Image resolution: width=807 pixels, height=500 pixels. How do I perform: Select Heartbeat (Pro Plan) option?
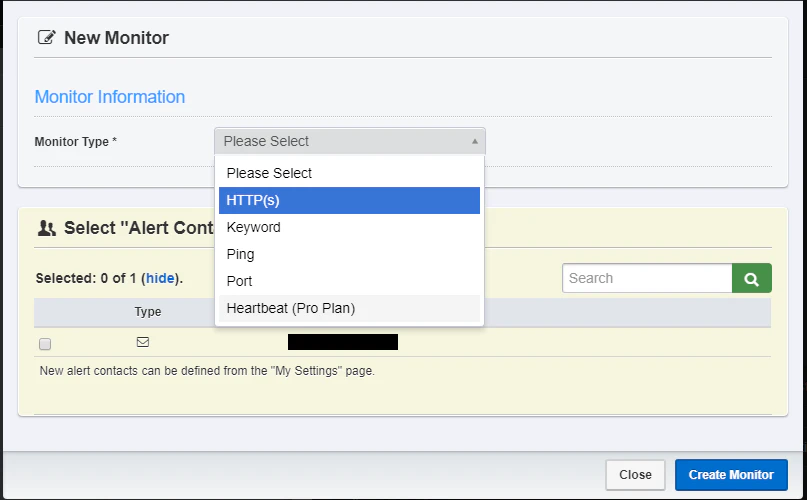[x=349, y=308]
